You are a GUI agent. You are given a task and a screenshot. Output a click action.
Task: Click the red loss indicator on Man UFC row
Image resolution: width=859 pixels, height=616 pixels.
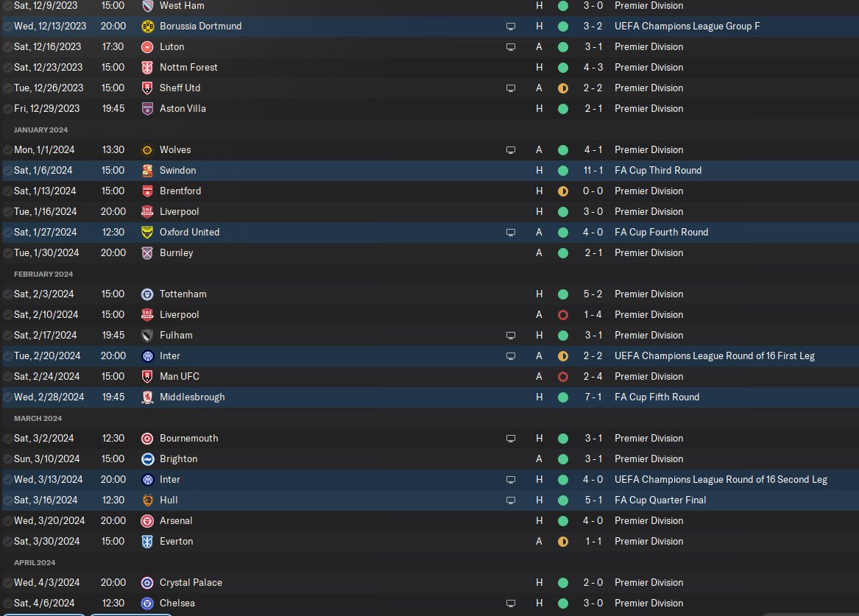click(562, 377)
